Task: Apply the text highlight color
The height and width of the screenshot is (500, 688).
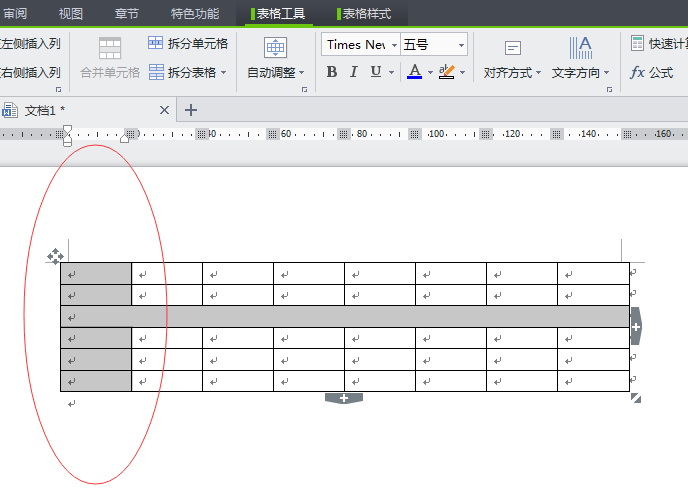Action: [x=447, y=71]
